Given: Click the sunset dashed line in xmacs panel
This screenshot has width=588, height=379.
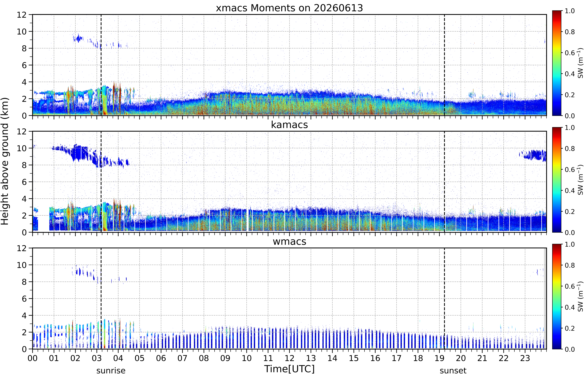Looking at the screenshot, I should (x=444, y=65).
